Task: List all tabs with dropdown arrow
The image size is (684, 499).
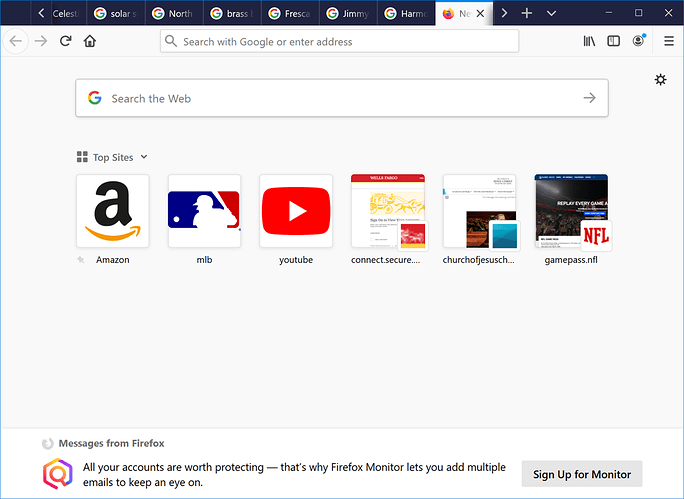Action: 551,14
